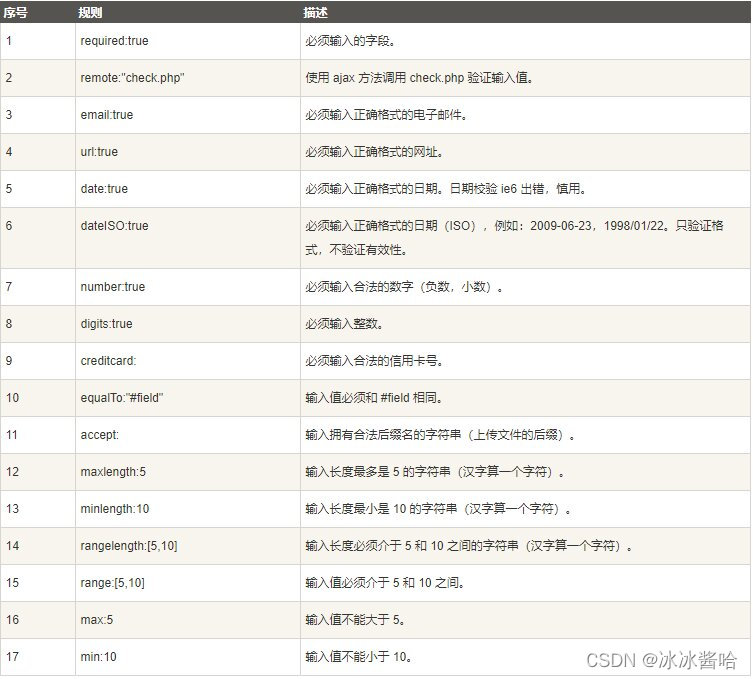Click description mentioning ajax and check.php
753x679 pixels.
pyautogui.click(x=420, y=78)
